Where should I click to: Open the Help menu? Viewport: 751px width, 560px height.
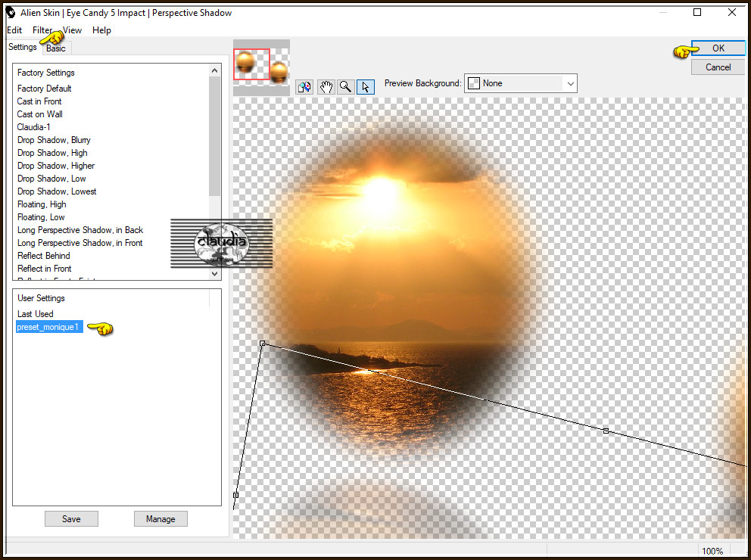pos(101,30)
